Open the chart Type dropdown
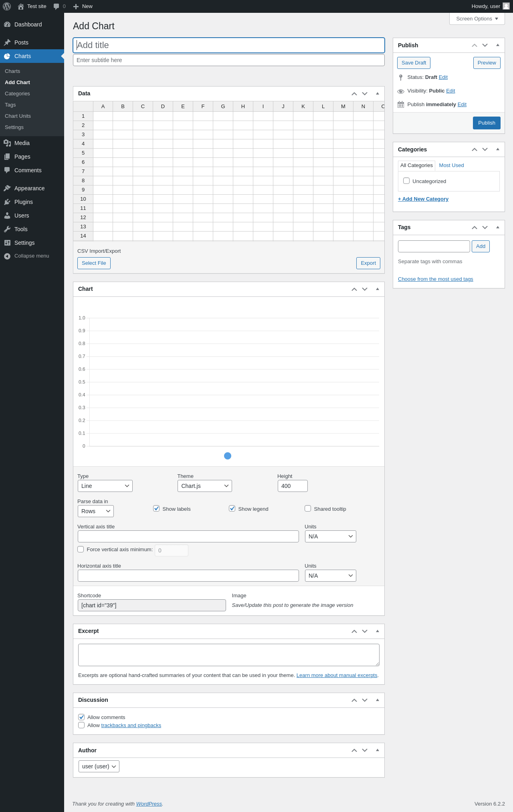Screen dimensions: 513x812 (x=105, y=486)
